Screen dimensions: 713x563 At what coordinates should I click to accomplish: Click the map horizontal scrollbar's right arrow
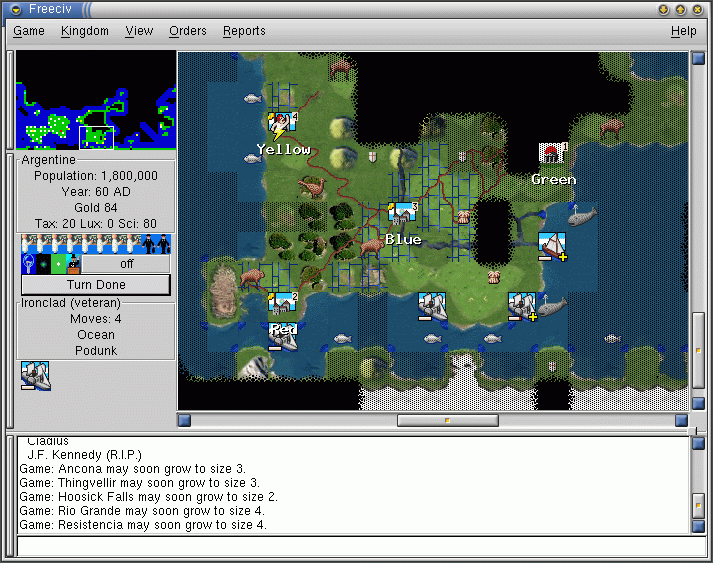(681, 420)
